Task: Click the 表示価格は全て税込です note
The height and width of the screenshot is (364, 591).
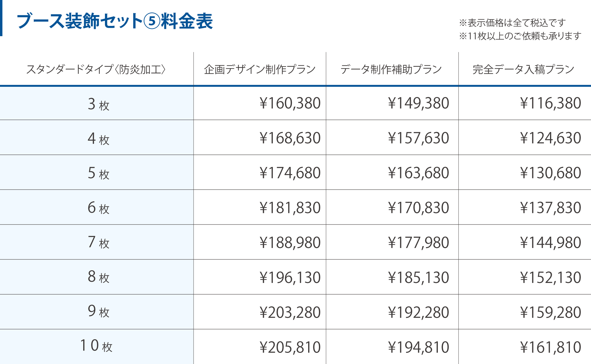Action: coord(512,23)
